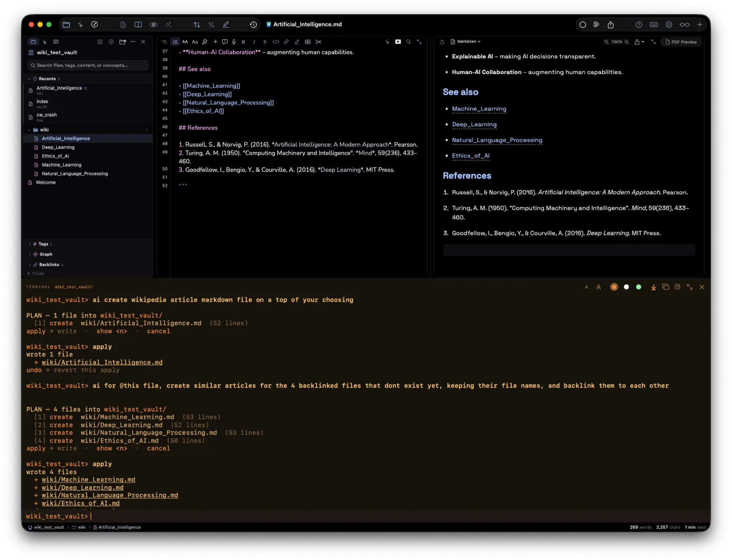The image size is (732, 560).
Task: Open sidebar more options ellipsis
Action: 133,41
